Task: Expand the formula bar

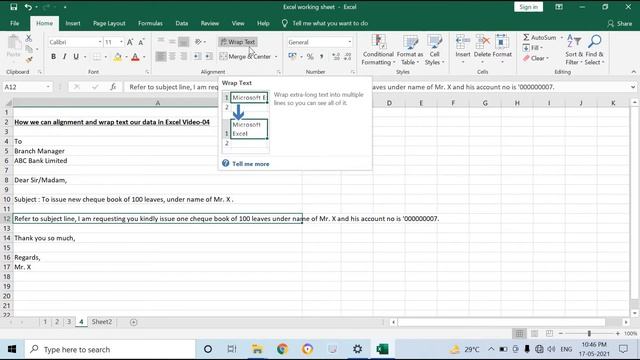Action: tap(633, 87)
